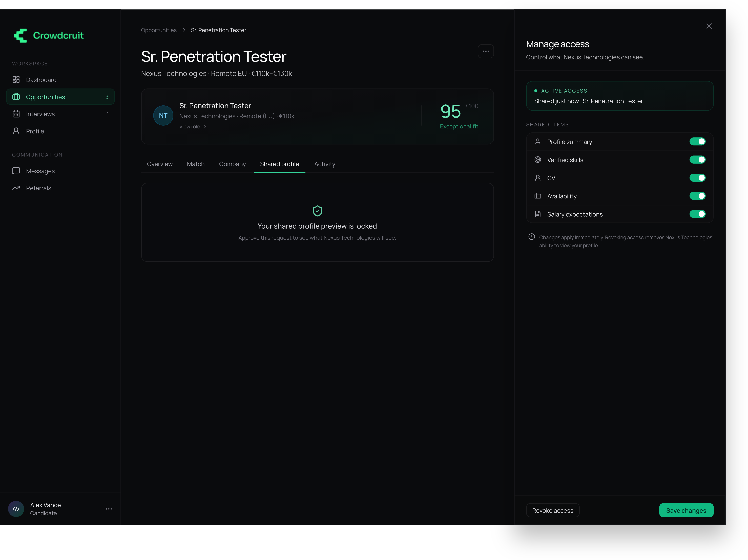Disable the Salary expectations sharing switch
Screen dimensions: 748x560
(697, 214)
